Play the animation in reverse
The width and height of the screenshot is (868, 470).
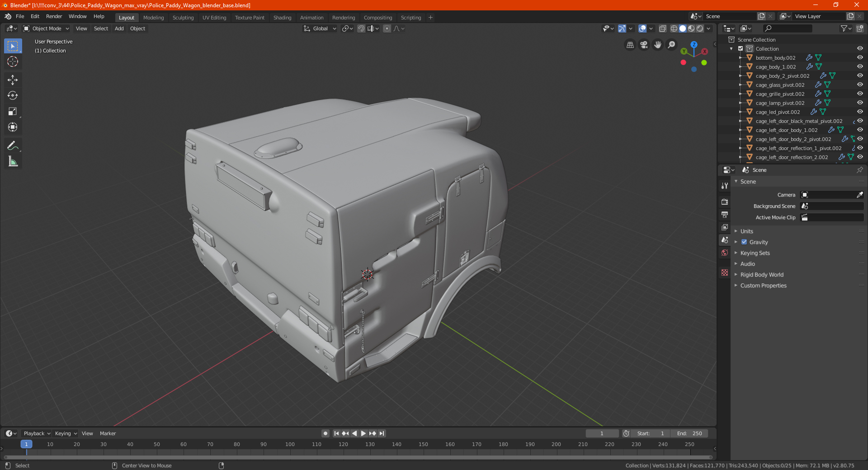tap(354, 433)
